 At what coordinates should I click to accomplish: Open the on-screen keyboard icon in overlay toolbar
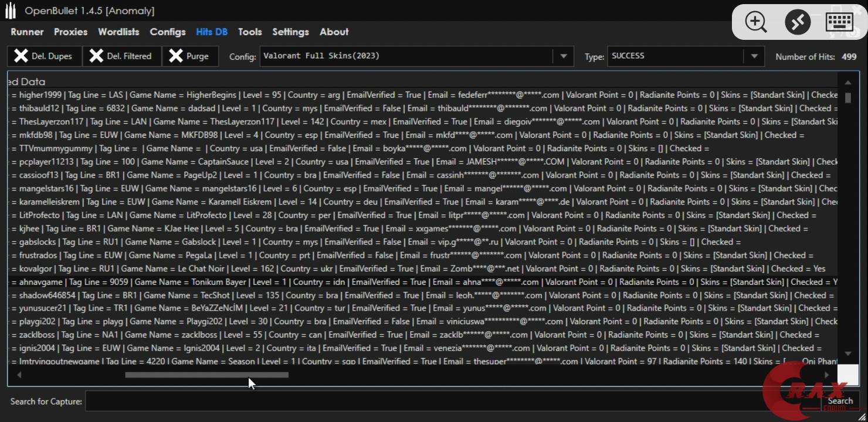pyautogui.click(x=839, y=22)
